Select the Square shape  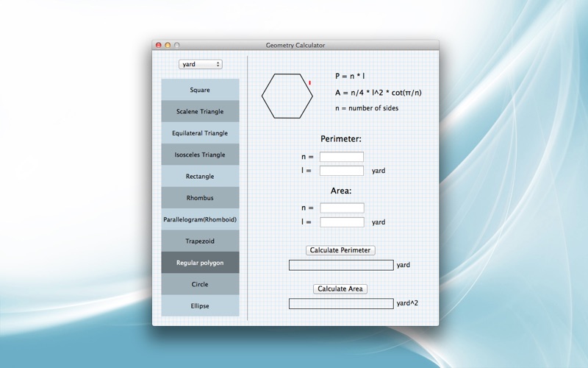click(x=200, y=90)
